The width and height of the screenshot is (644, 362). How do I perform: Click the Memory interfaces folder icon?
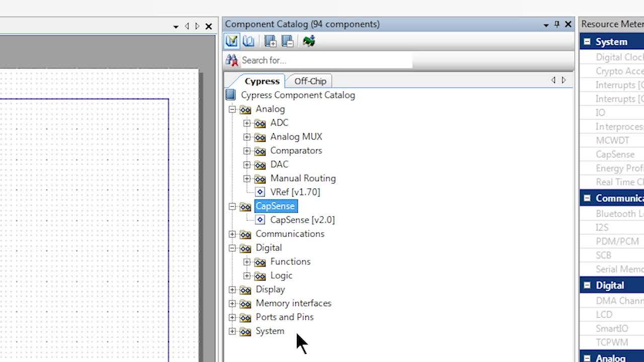(x=245, y=304)
